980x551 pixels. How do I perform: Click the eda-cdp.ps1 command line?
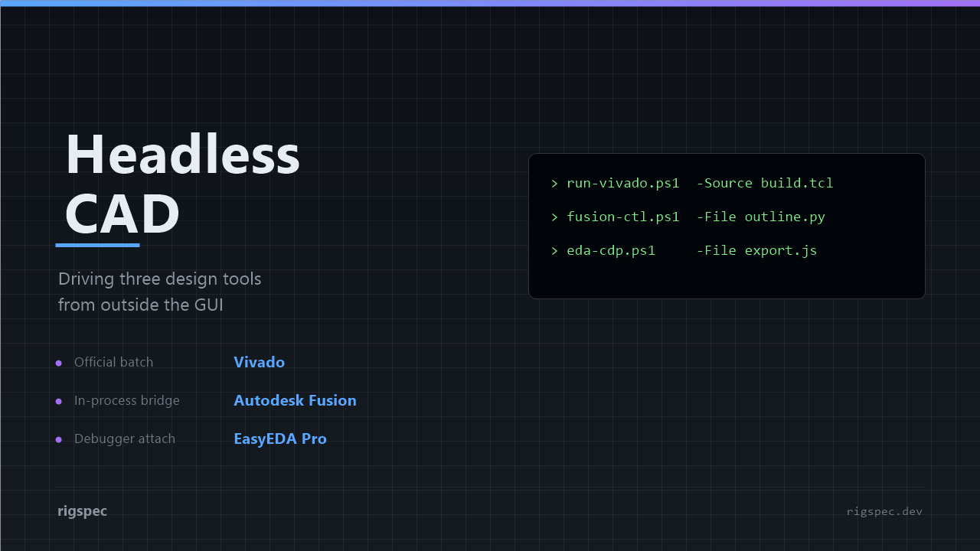(x=684, y=250)
